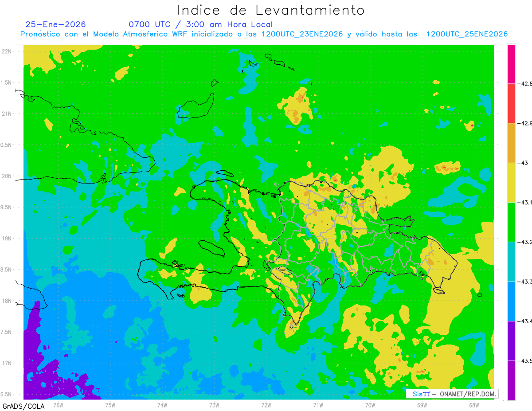Click the "75W" longitude axis label
The height and width of the screenshot is (411, 532).
click(110, 405)
